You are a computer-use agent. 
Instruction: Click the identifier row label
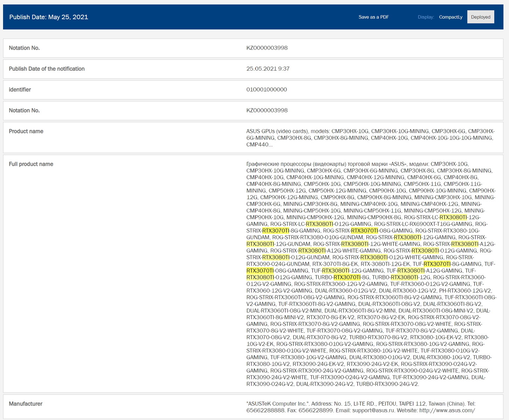[20, 90]
